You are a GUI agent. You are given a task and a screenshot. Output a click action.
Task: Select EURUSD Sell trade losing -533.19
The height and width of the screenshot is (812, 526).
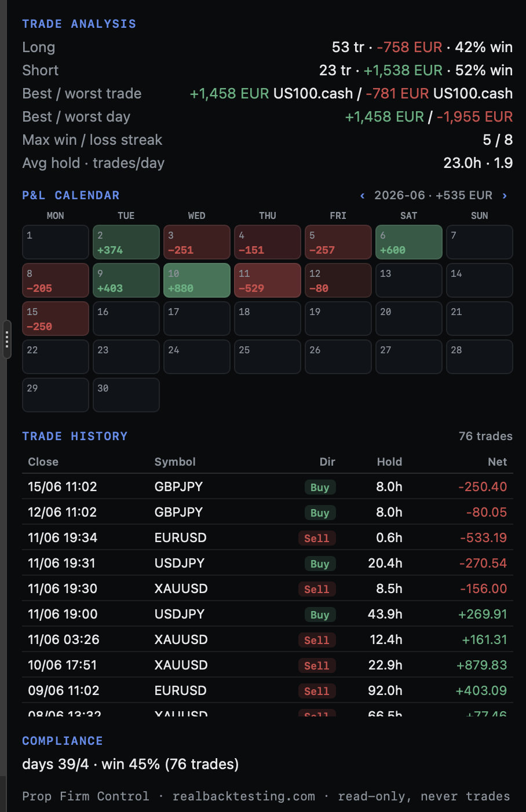pos(268,537)
